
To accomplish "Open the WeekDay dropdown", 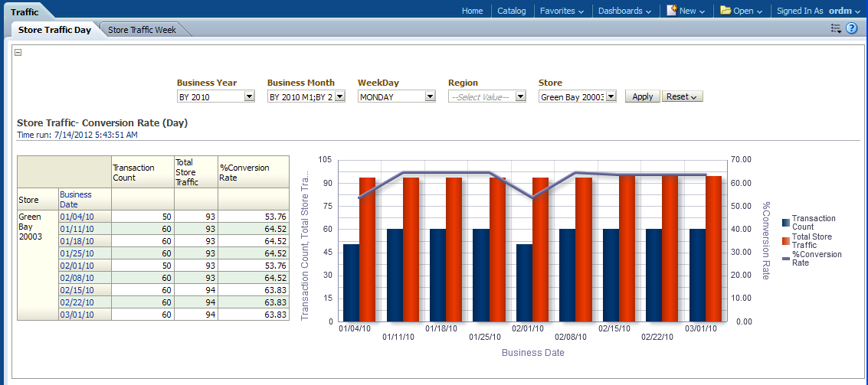I will 430,96.
